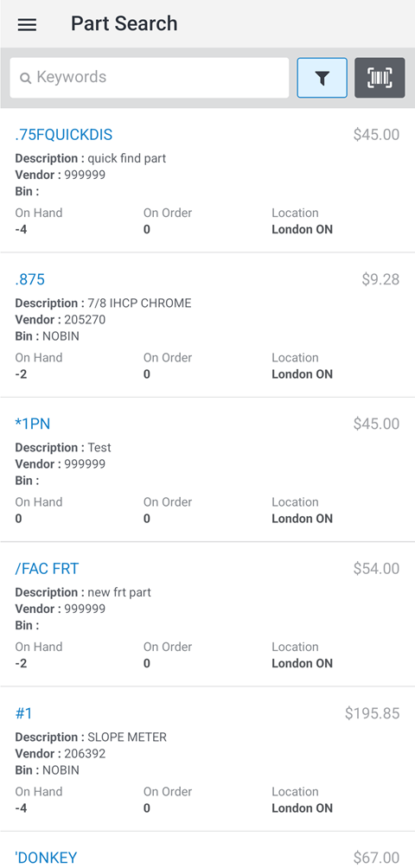Click description '7/8 IHCP CHROME'
Screen dimensions: 415x868
(x=139, y=303)
